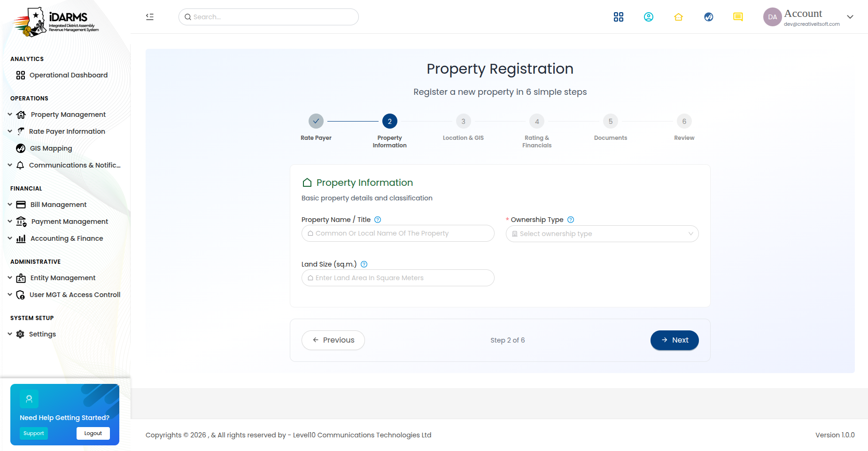Focus the Land Size input field
This screenshot has width=868, height=451.
pos(398,278)
